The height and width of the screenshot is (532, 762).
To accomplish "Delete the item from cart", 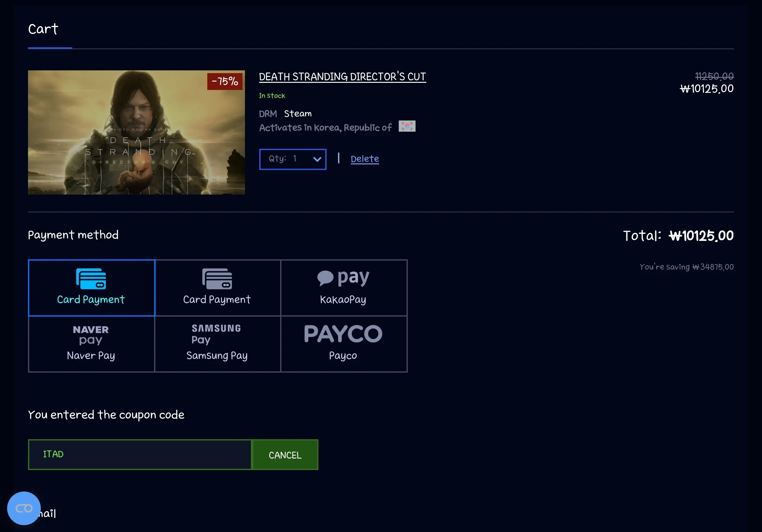I will [x=365, y=159].
